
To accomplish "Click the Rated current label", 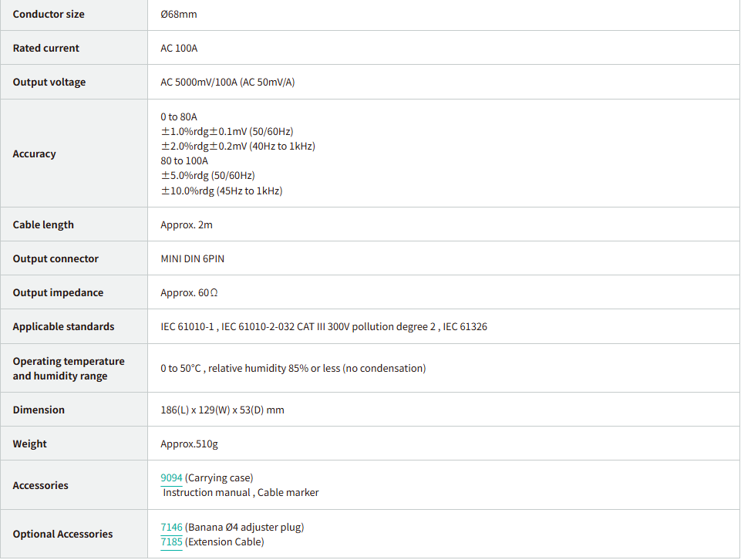I will tap(45, 49).
